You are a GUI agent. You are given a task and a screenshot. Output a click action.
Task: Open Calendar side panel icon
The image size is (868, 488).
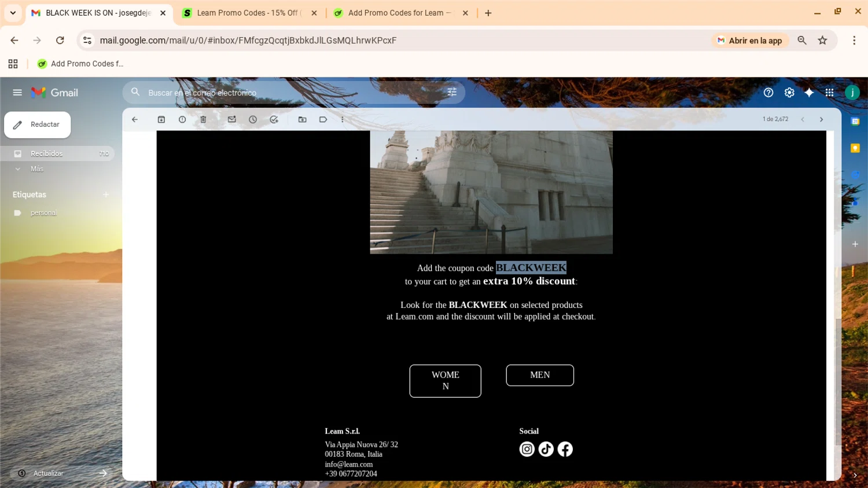[855, 122]
